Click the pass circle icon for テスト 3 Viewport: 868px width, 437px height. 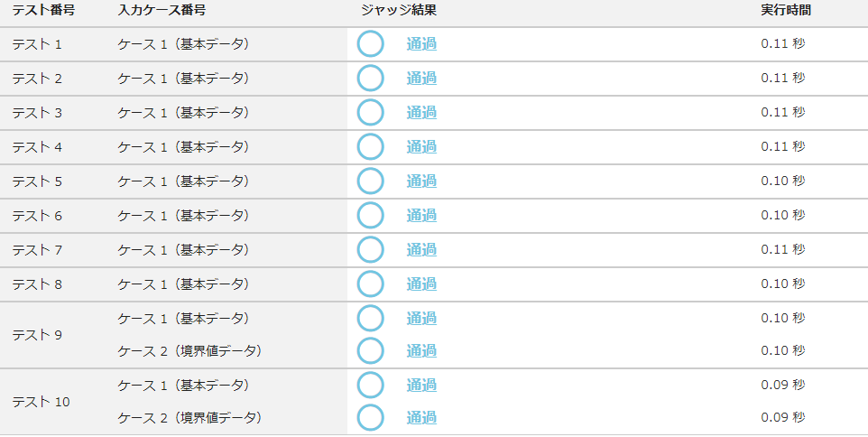[370, 113]
